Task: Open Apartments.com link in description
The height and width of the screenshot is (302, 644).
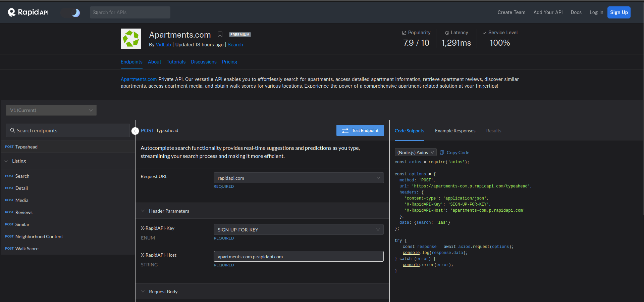Action: [x=139, y=79]
